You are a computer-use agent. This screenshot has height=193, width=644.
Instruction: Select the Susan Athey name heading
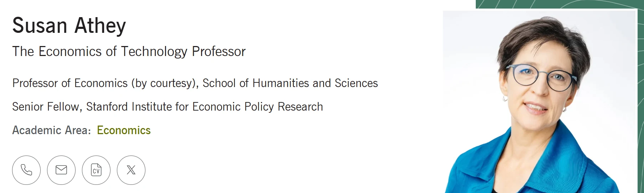point(69,25)
